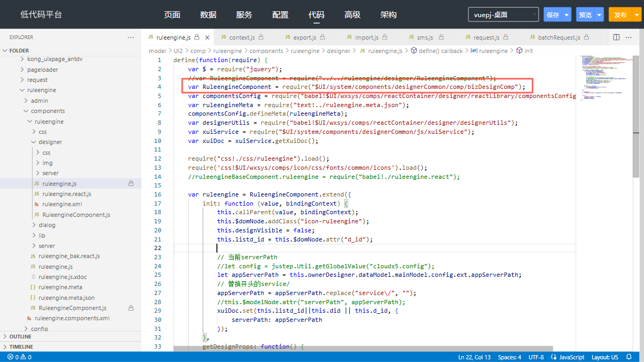
Task: Click the 保存 save button
Action: (553, 15)
